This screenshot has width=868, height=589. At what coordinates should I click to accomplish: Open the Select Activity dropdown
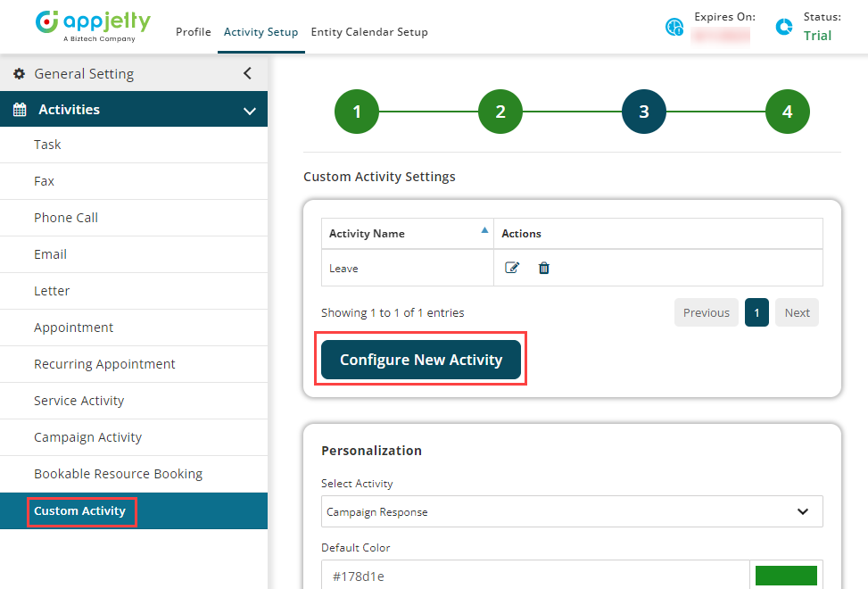point(572,512)
